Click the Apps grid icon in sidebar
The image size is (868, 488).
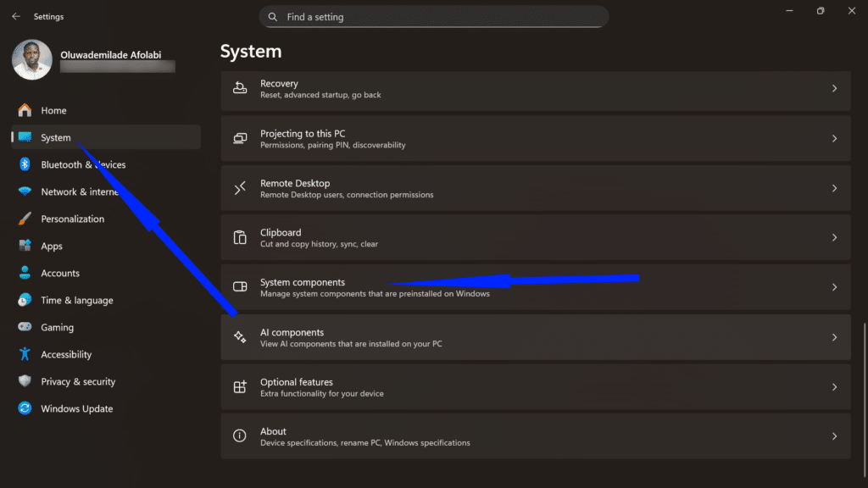tap(25, 246)
